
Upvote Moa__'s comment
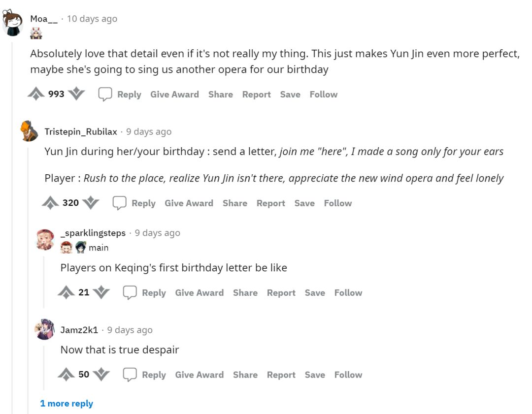coord(36,94)
